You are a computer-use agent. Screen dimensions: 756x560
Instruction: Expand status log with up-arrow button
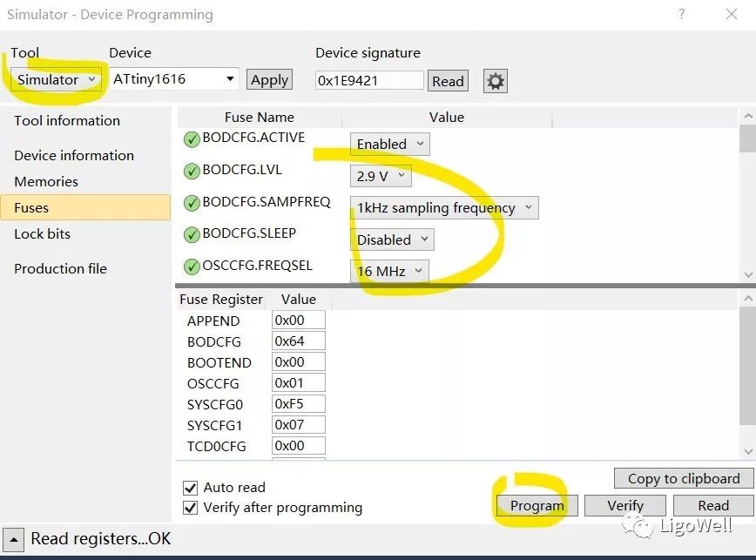pos(14,540)
